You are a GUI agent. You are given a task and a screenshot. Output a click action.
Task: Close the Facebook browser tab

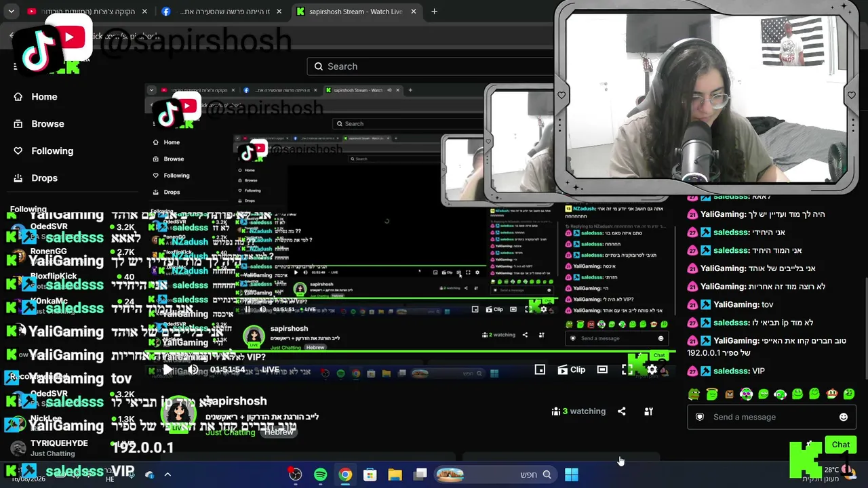[279, 12]
